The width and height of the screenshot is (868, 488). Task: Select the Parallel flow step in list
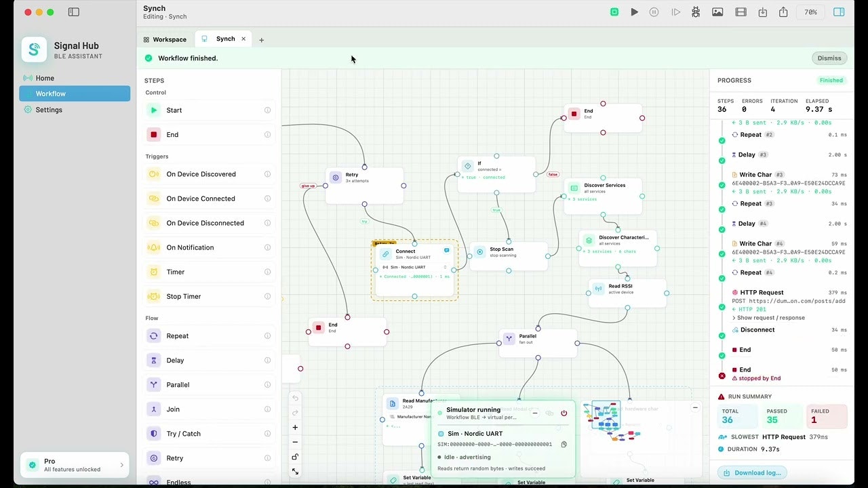tap(210, 384)
